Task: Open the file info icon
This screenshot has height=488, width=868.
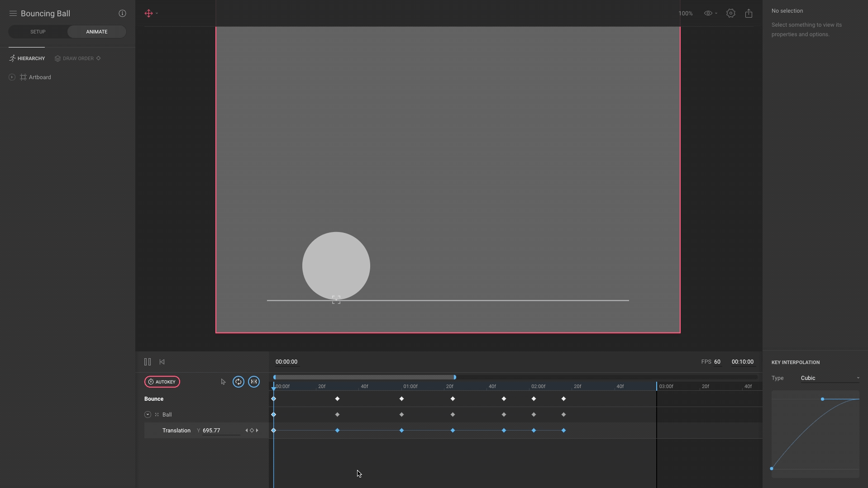Action: point(122,14)
